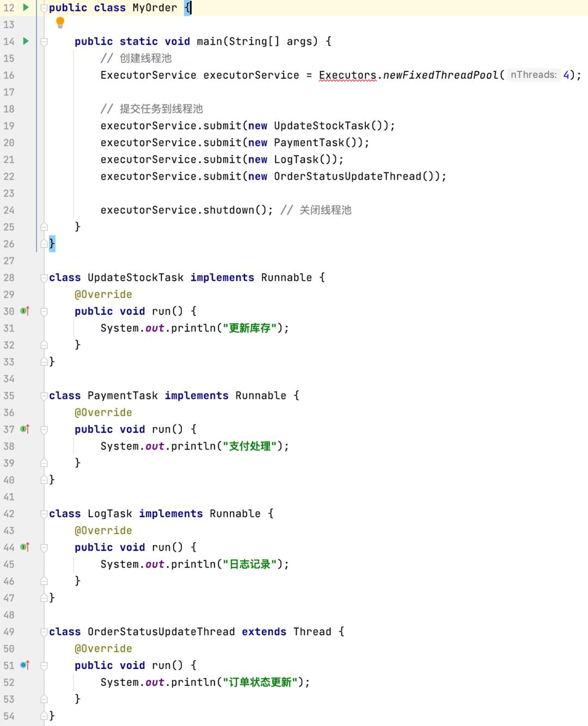This screenshot has height=726, width=588.
Task: Collapse OrderStatusUpdateThread class fold on line 49
Action: tap(44, 632)
